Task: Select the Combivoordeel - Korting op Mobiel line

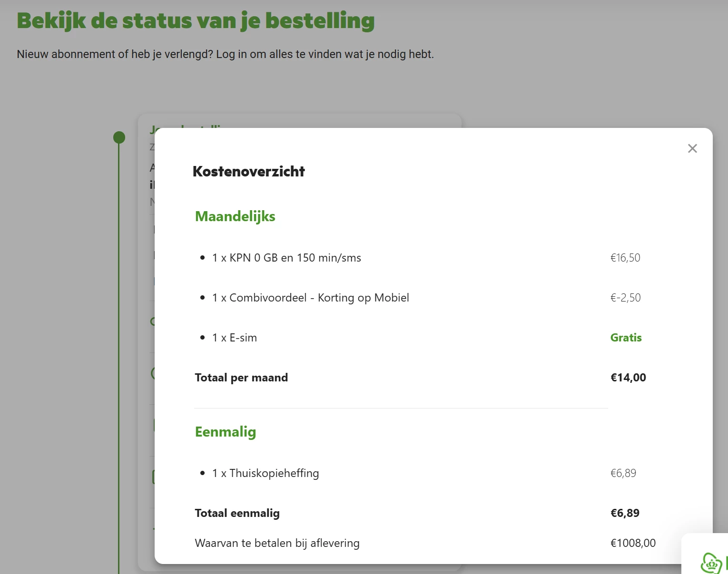Action: 310,298
